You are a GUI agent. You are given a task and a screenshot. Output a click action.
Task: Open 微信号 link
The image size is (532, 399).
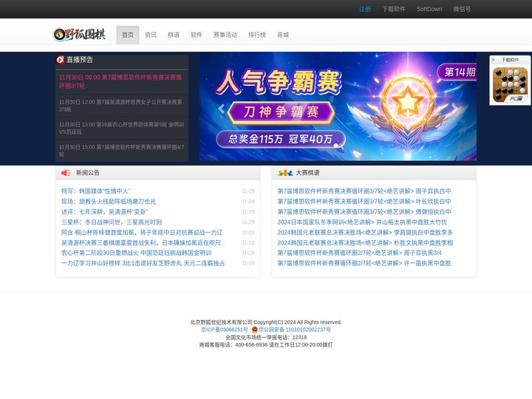[462, 9]
